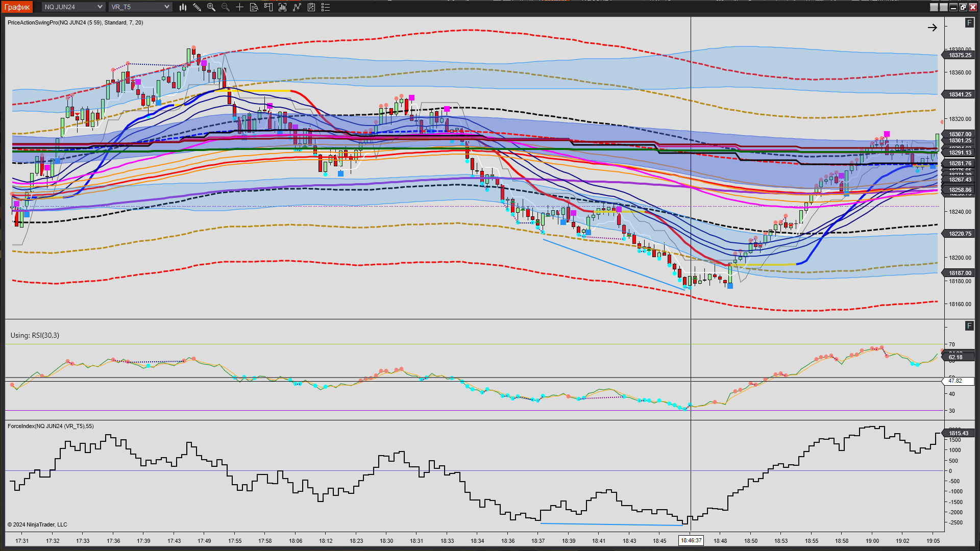
Task: Click the 18:06 time axis label
Action: [296, 541]
